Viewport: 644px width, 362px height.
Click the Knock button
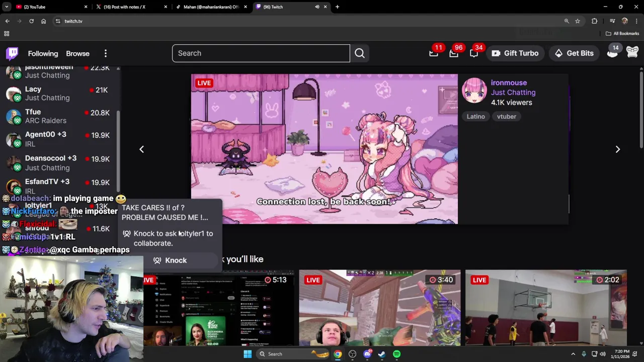point(170,260)
